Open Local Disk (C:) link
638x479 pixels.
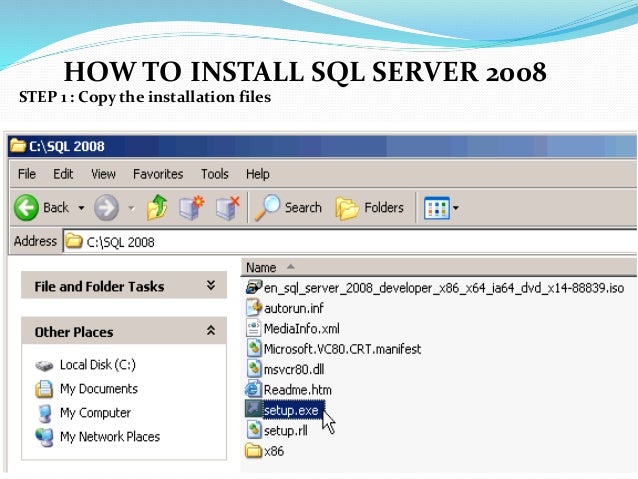tap(98, 365)
